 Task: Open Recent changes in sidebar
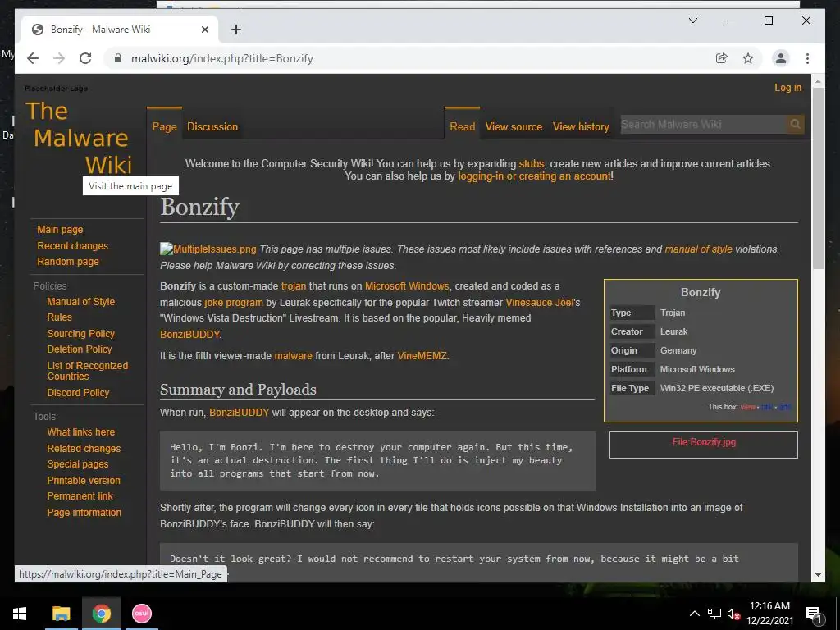point(72,246)
